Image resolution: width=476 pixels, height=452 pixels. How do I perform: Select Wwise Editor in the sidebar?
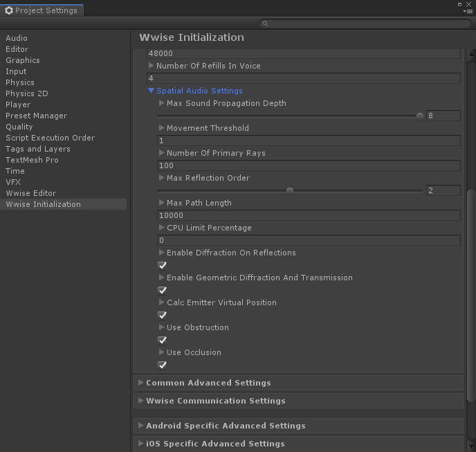(30, 193)
